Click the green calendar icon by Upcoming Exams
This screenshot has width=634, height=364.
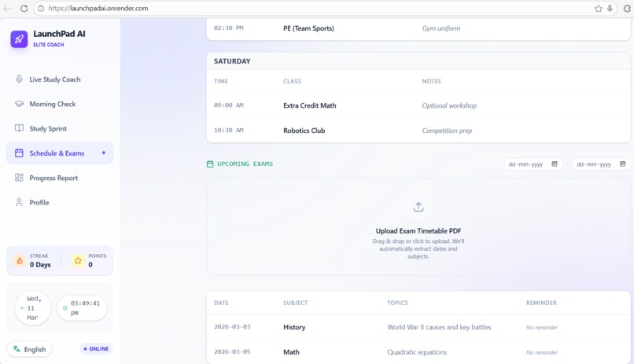[210, 164]
